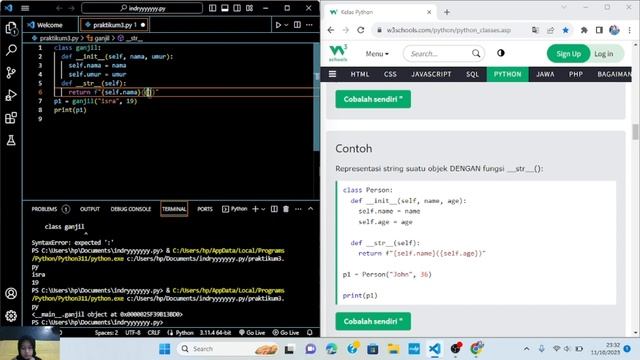
Task: Click the taskbar Search box
Action: point(227,349)
